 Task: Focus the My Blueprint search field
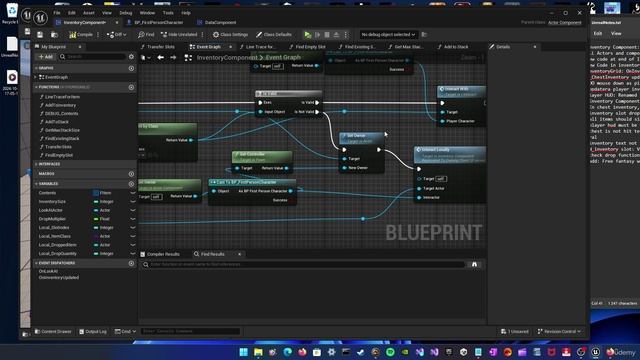[x=92, y=57]
